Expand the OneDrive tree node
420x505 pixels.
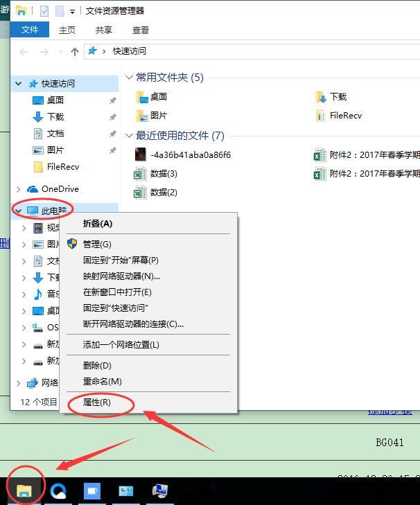(x=19, y=189)
